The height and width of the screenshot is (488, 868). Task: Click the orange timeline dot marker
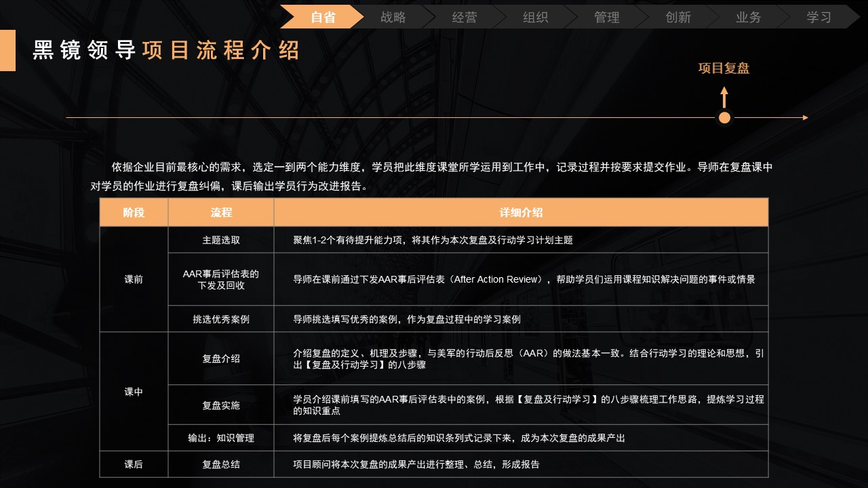point(724,118)
